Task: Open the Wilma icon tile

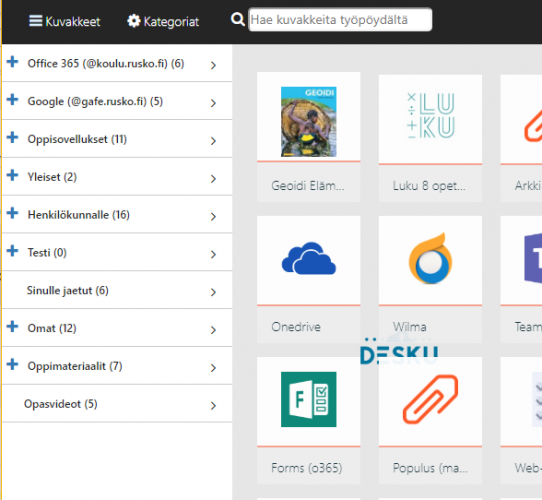Action: tap(430, 258)
